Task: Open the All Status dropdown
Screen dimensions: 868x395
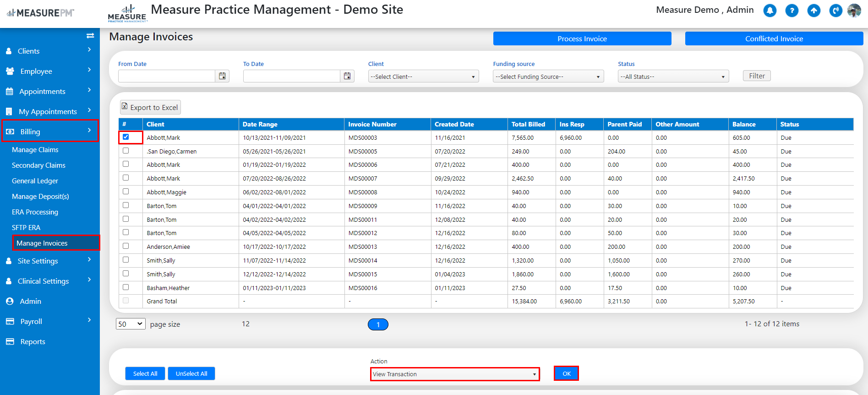Action: (x=673, y=77)
